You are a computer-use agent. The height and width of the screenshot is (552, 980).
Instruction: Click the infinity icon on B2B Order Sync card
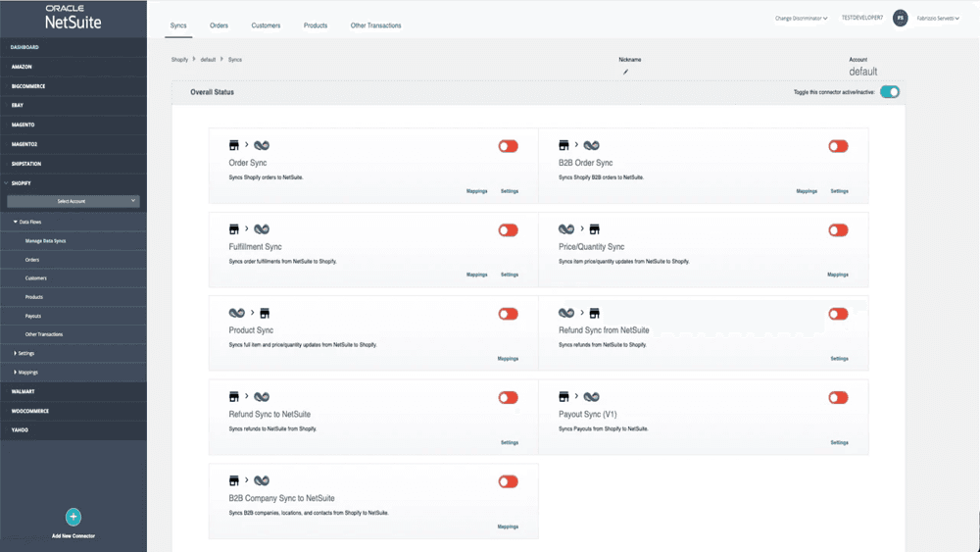pos(591,145)
